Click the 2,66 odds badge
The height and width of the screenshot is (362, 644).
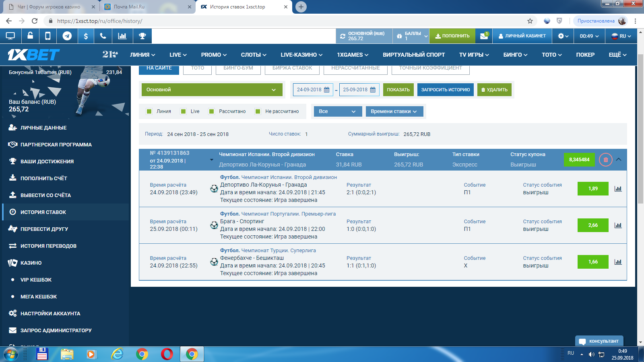(x=593, y=225)
